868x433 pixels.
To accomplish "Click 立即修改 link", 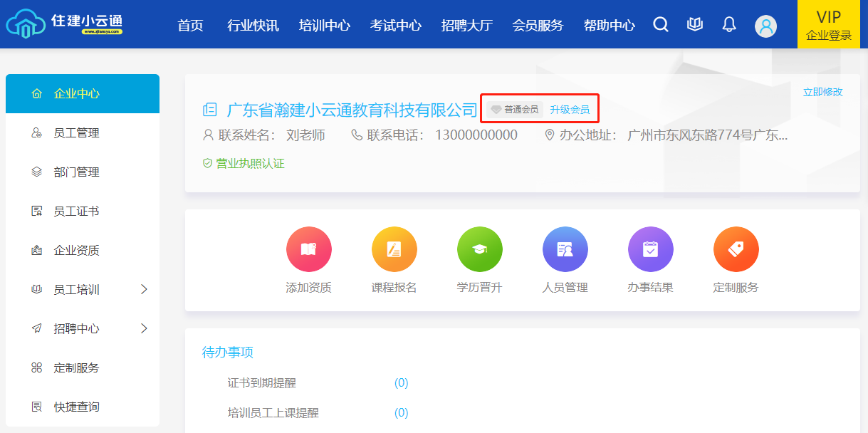I will (822, 92).
